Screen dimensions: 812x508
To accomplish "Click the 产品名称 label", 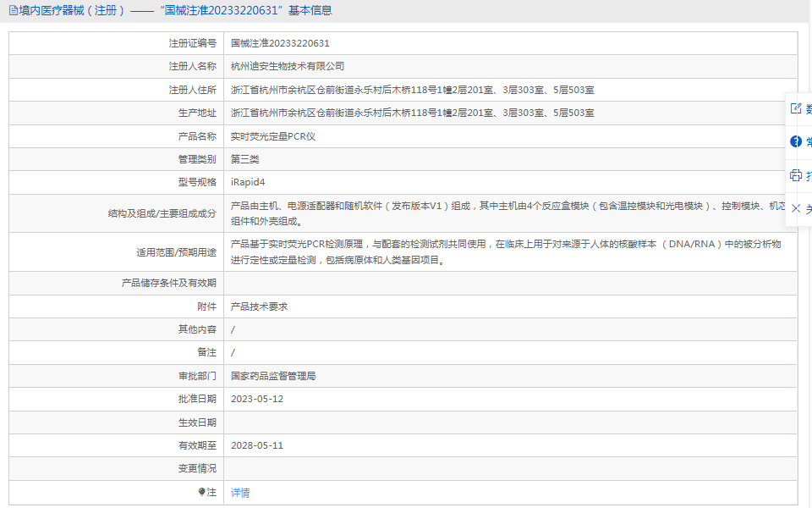I will click(197, 137).
